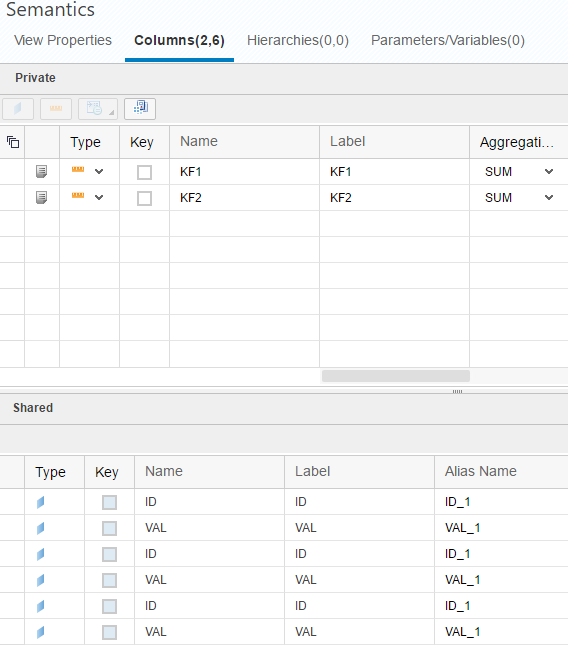Toggle the Key checkbox of the first VAL row
The image size is (568, 645).
pos(109,528)
